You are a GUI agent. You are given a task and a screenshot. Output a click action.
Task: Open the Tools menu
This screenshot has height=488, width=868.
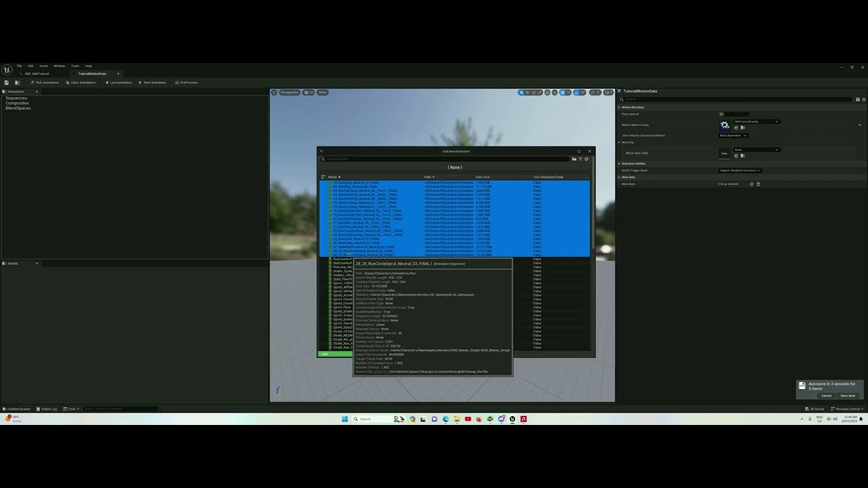75,66
